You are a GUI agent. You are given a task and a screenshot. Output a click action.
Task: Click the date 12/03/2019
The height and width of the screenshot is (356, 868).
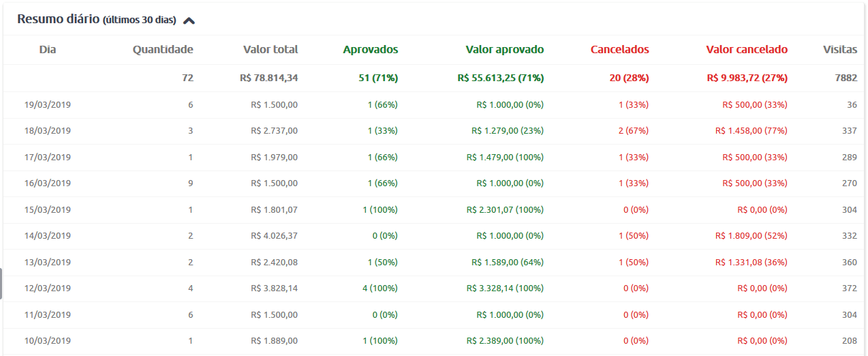[x=48, y=288]
